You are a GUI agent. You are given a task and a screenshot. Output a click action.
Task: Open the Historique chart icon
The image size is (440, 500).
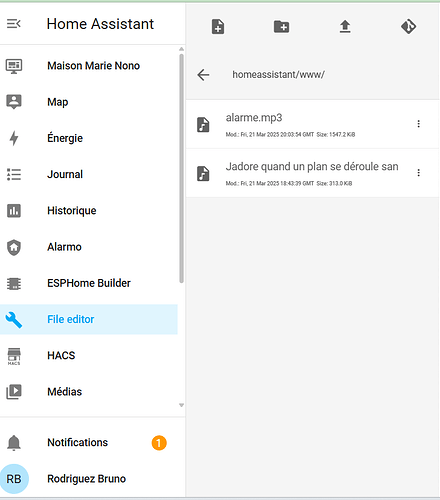14,211
